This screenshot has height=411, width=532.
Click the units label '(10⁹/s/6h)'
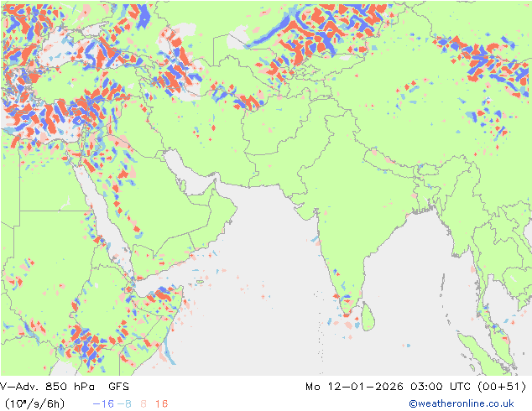point(34,403)
